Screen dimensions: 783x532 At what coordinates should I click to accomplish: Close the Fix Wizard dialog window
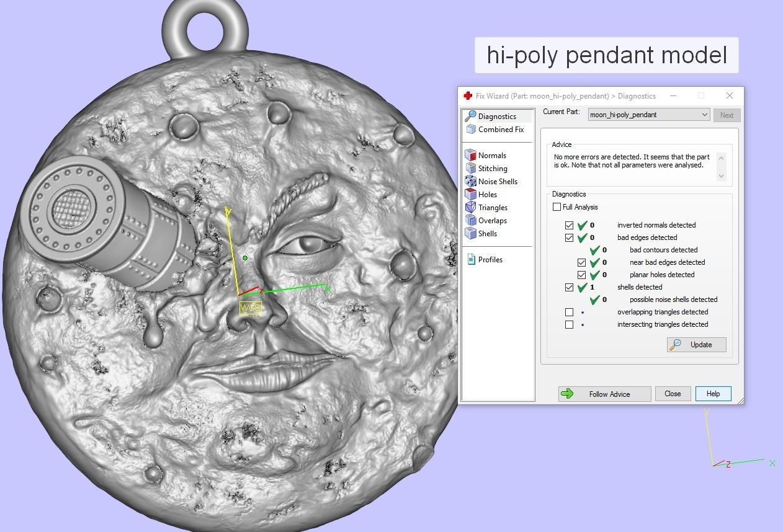(x=729, y=95)
